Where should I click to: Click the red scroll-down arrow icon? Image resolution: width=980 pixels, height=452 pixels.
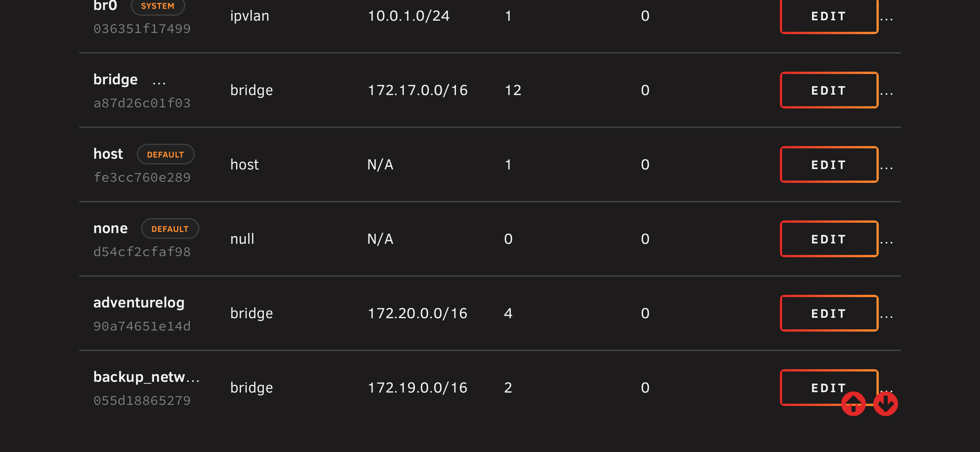pos(885,404)
